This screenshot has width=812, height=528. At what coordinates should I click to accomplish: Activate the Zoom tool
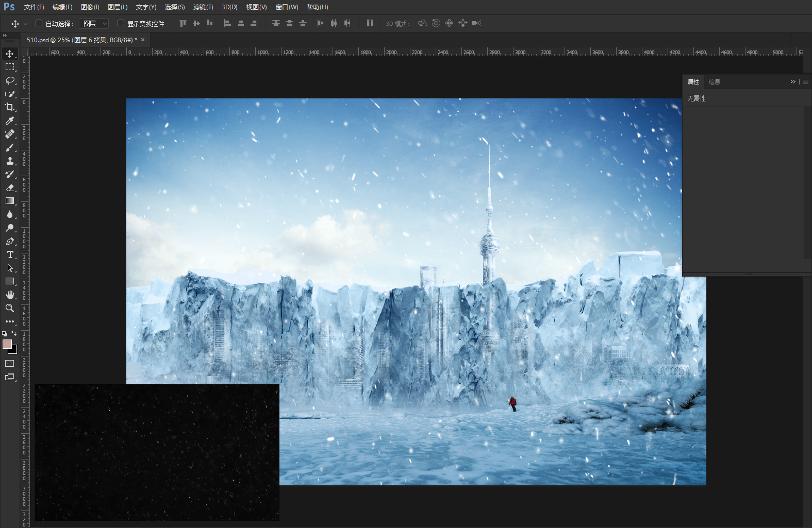10,308
